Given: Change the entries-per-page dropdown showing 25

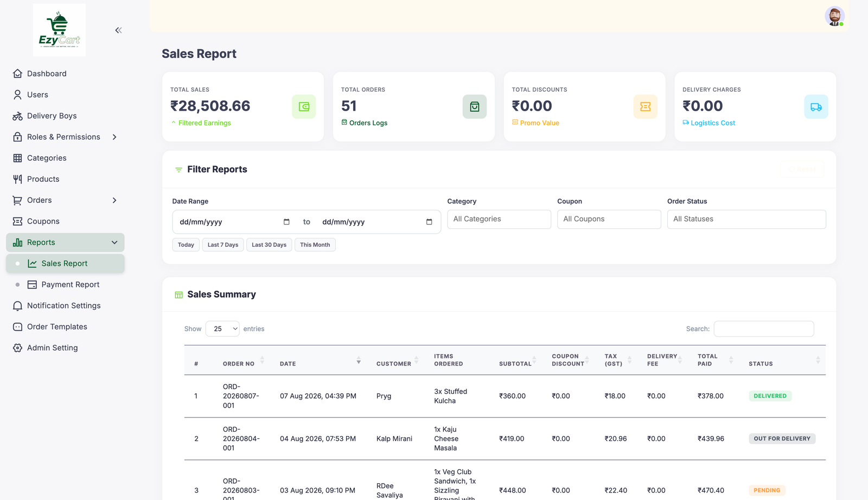Looking at the screenshot, I should coord(222,329).
